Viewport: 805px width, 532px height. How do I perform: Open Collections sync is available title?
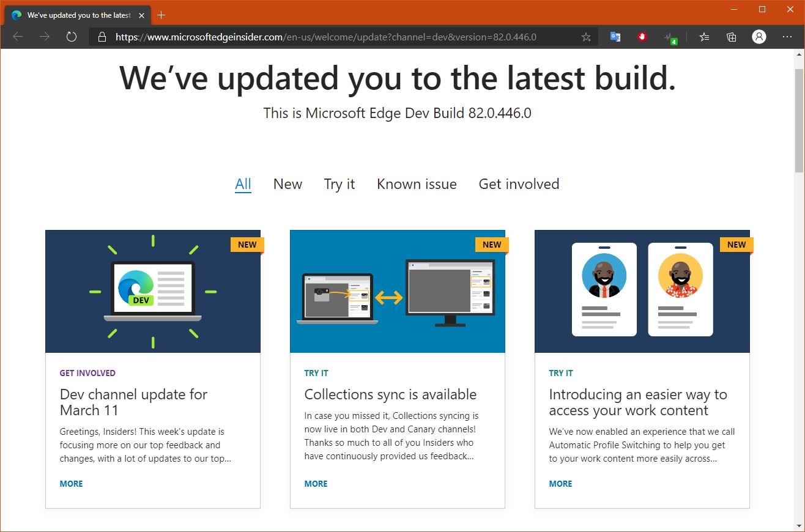390,394
